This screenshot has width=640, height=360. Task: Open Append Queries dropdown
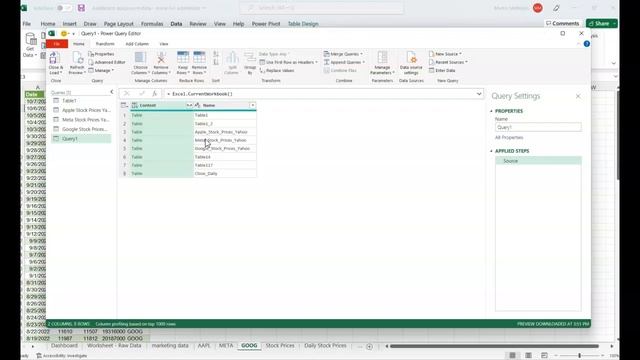click(344, 62)
